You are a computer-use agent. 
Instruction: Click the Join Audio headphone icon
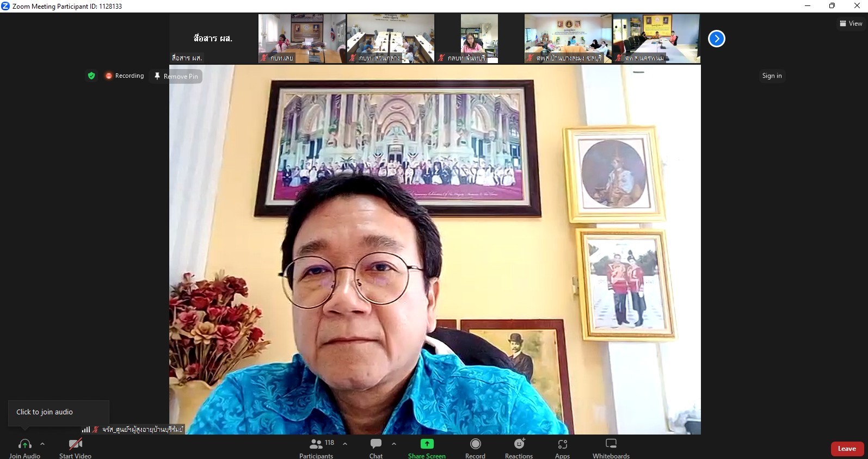24,444
